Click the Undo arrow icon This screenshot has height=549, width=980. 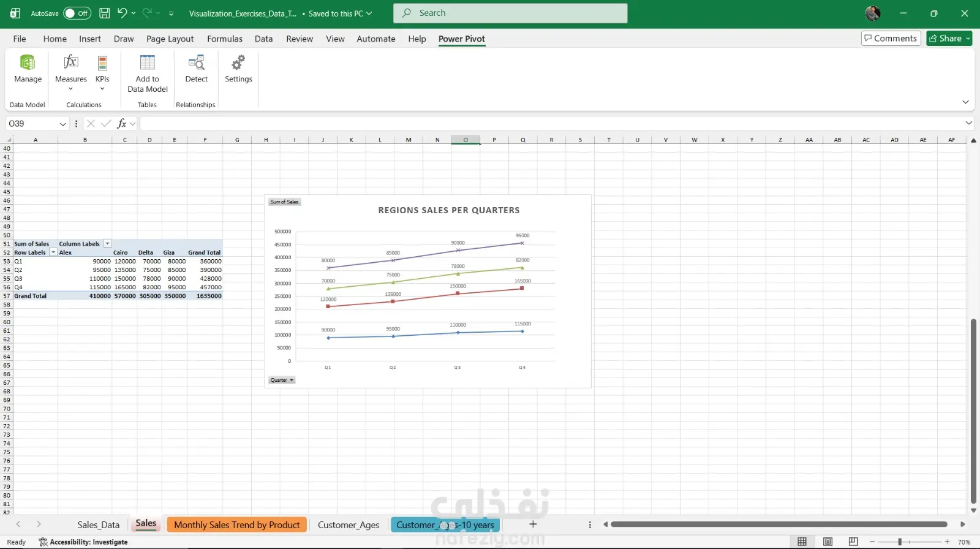(122, 13)
